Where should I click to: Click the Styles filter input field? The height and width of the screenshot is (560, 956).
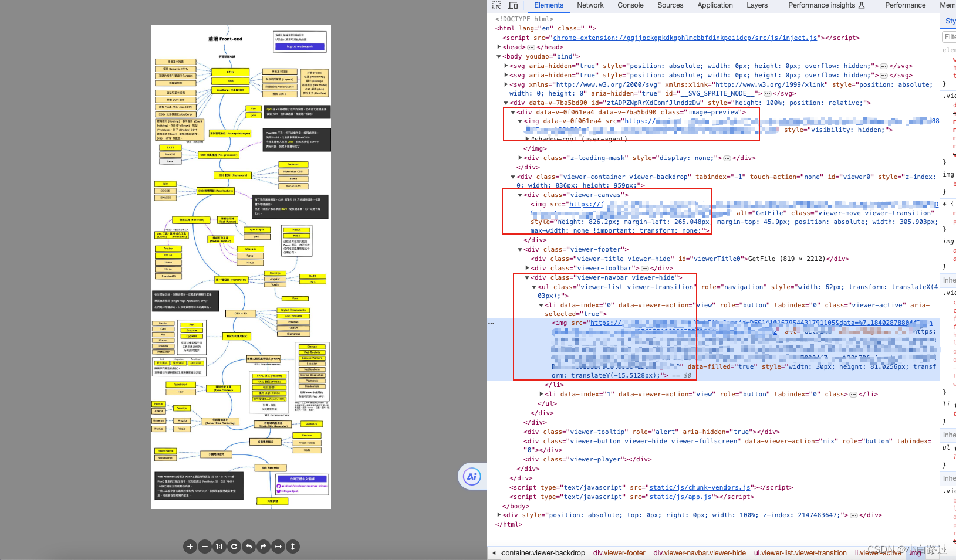point(949,36)
